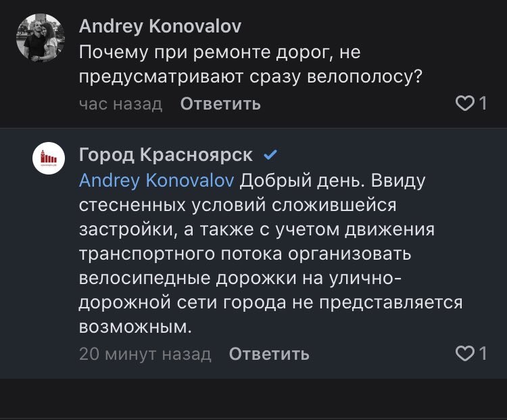
Task: Click the Andrey Konovalov author name
Action: [x=160, y=26]
